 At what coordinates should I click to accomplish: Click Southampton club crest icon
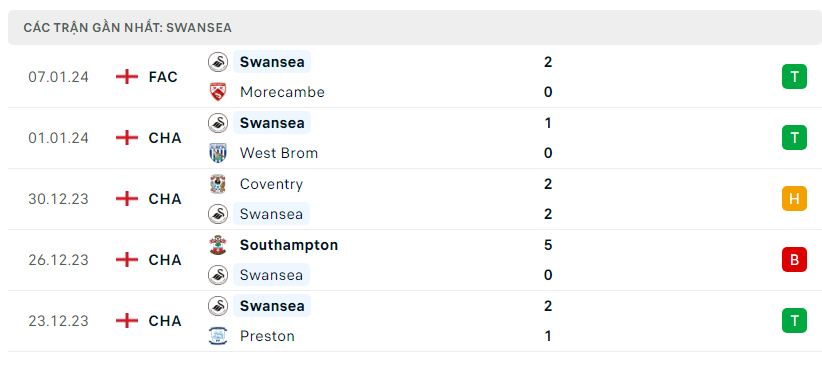[x=217, y=245]
